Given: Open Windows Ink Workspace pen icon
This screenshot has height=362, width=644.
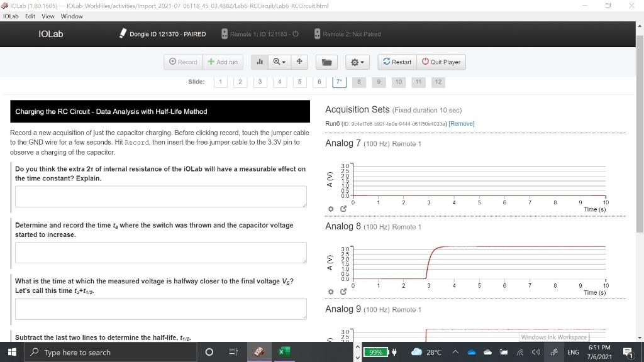Looking at the screenshot, I should (x=553, y=352).
